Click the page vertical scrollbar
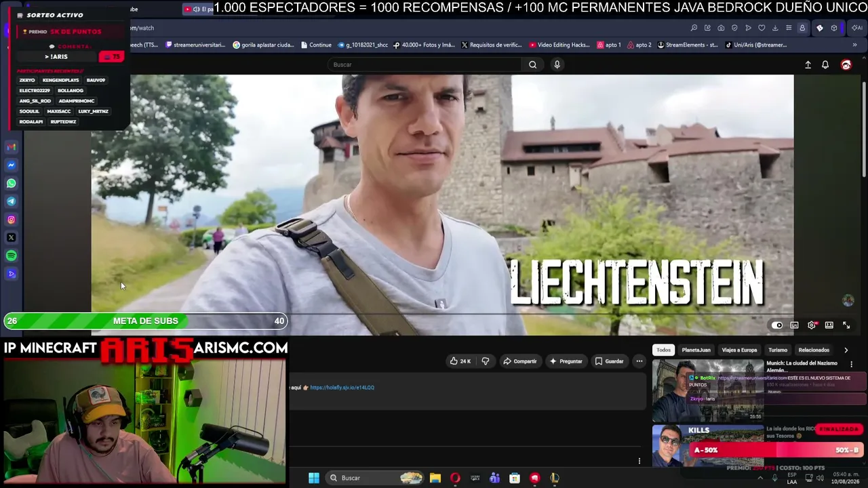The image size is (868, 488). 864,129
